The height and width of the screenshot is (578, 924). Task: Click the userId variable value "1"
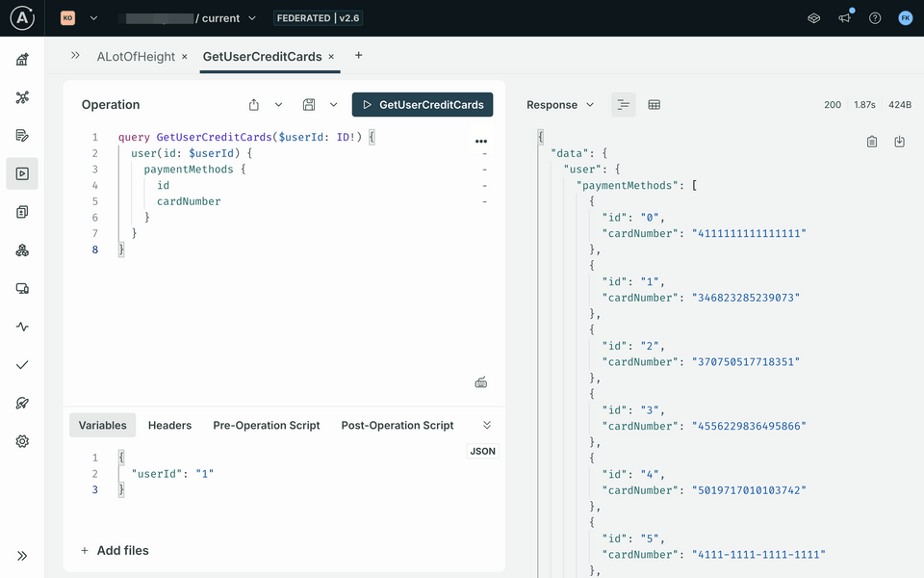point(204,474)
